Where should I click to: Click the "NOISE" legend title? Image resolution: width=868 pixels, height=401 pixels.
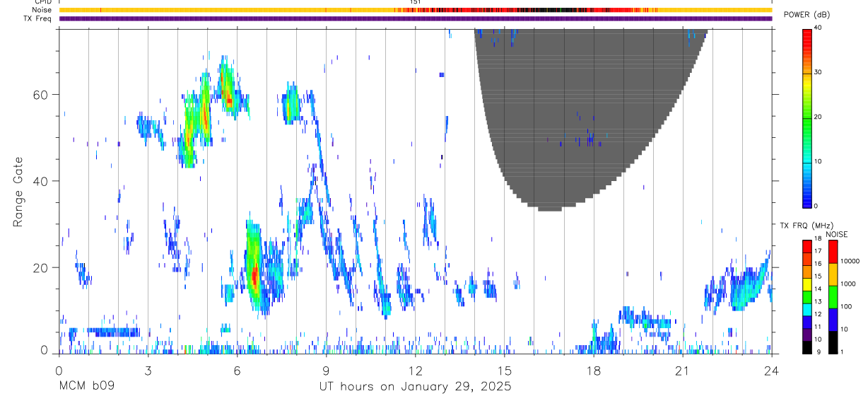(x=836, y=234)
